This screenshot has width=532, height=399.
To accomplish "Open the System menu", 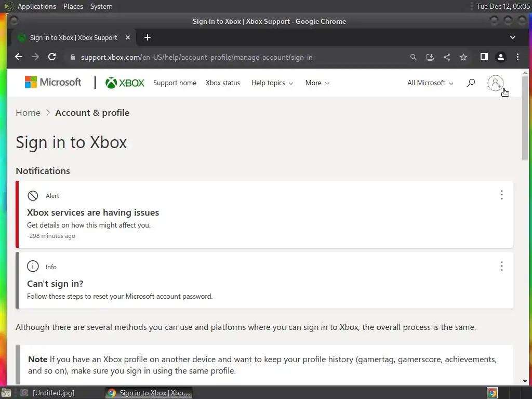I will coord(101,6).
